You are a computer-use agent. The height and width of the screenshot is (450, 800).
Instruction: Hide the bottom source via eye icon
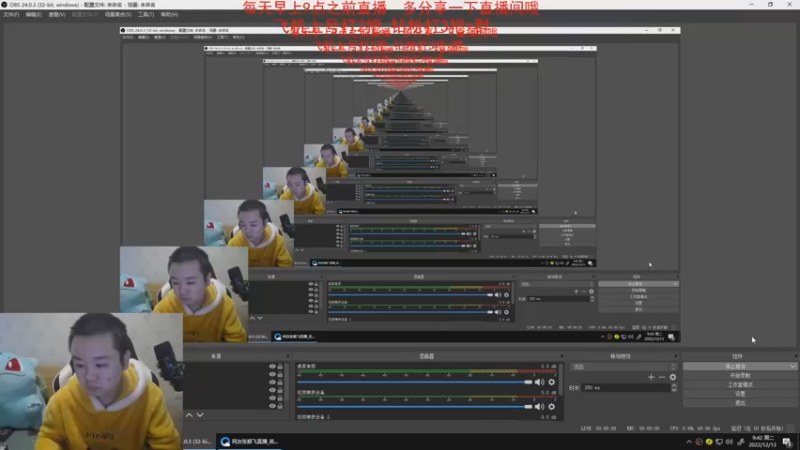tap(272, 406)
